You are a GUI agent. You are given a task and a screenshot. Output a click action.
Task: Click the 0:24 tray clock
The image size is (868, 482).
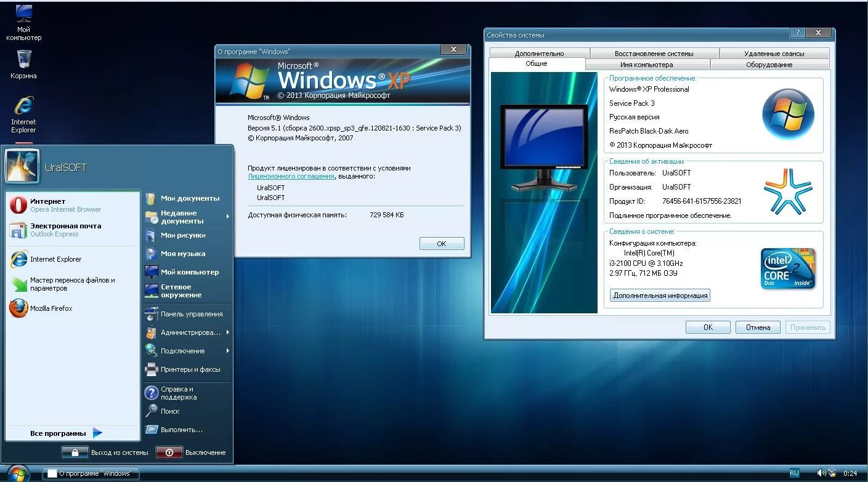pos(850,473)
